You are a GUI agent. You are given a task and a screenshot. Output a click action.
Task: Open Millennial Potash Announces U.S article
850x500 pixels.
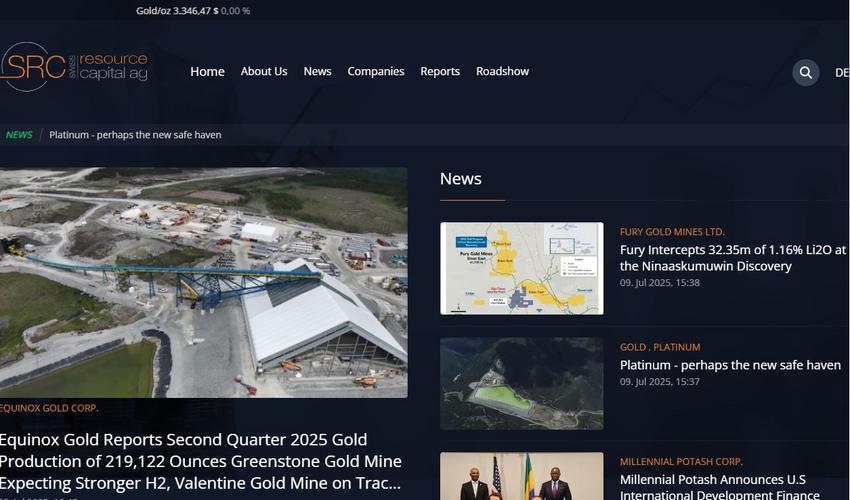[x=720, y=486]
